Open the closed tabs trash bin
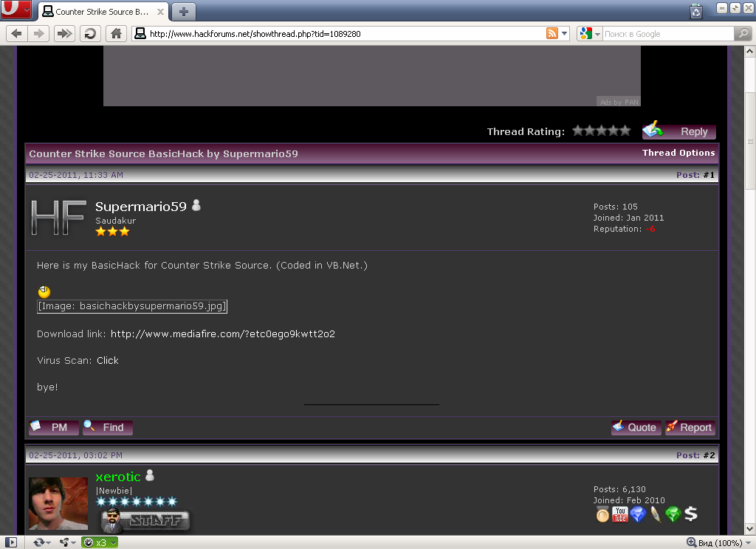Screen dimensions: 756x549 [695, 11]
